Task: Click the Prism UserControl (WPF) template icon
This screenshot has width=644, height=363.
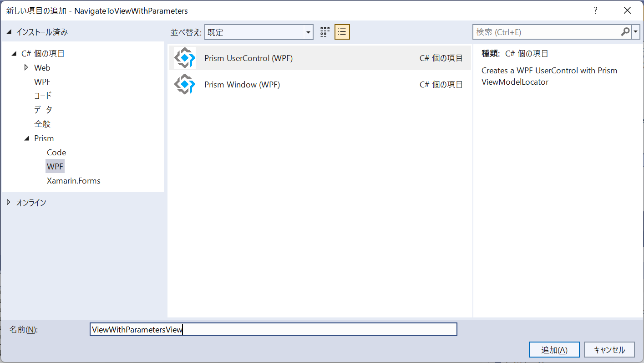Action: (x=185, y=58)
